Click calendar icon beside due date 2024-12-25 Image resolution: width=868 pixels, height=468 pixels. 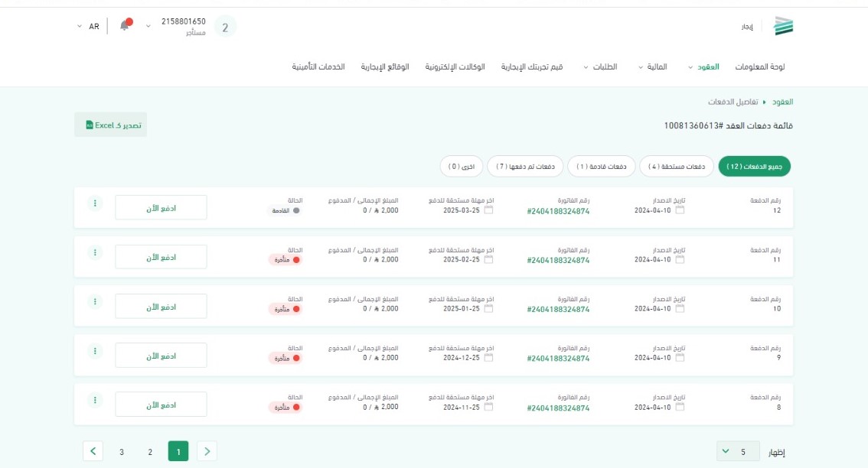tap(489, 357)
